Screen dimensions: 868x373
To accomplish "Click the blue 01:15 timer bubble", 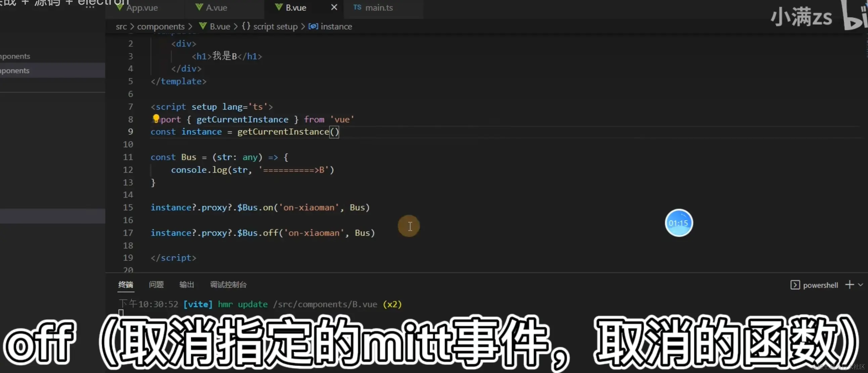I will tap(678, 223).
